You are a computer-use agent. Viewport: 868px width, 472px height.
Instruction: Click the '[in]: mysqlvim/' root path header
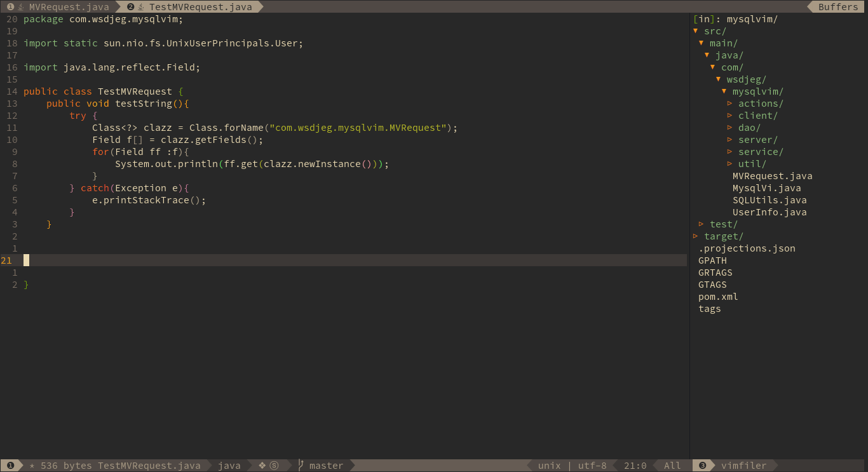[735, 19]
